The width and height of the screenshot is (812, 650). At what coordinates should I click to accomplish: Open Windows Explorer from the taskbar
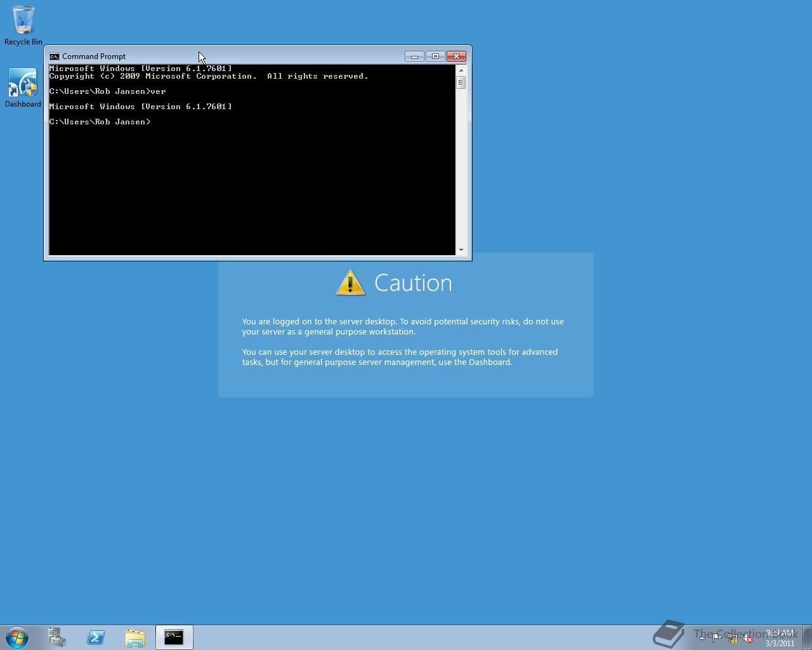pos(135,637)
